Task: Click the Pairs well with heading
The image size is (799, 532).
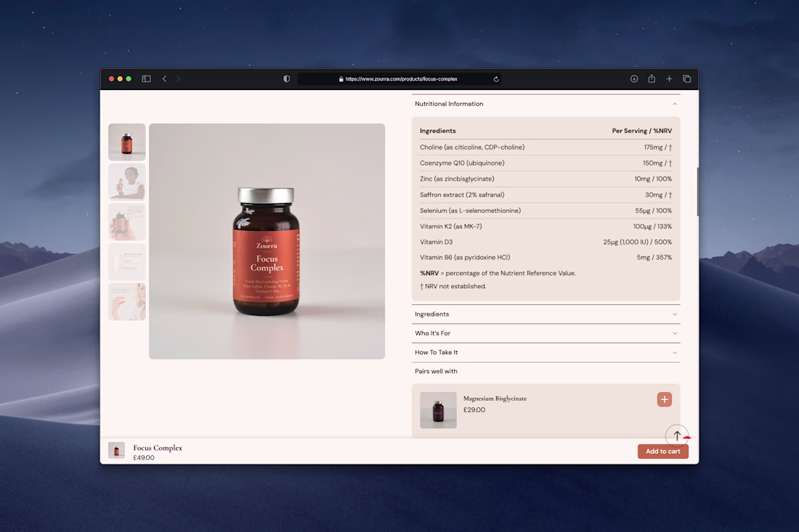Action: (437, 372)
